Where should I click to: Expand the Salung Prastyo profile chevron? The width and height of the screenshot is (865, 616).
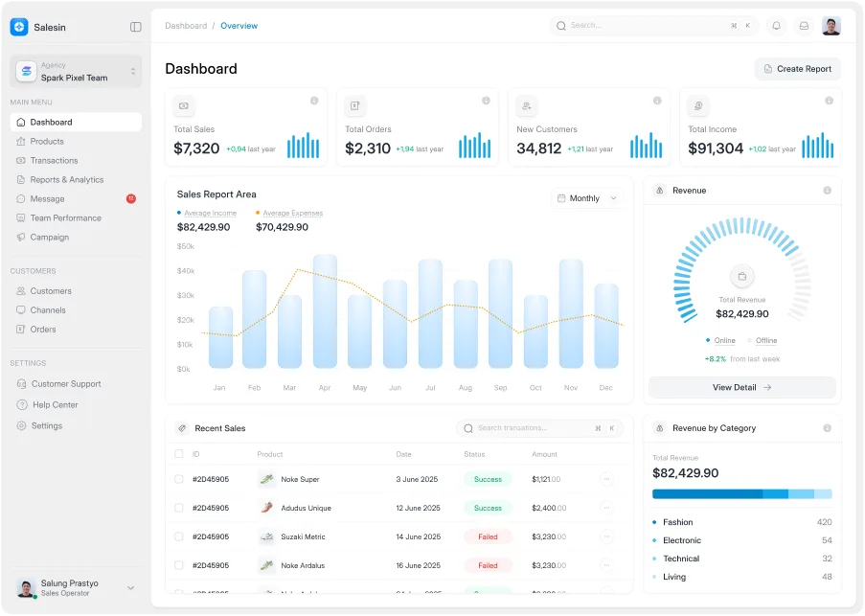[130, 588]
